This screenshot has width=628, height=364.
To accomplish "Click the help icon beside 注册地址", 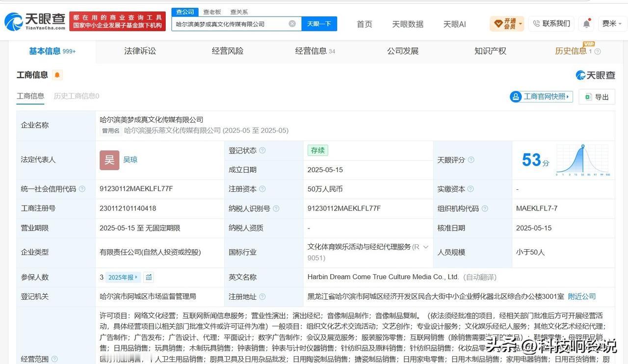I will (262, 297).
